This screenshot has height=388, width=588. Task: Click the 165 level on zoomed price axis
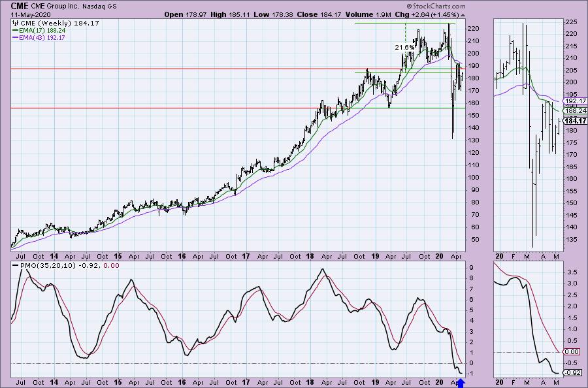[572, 167]
